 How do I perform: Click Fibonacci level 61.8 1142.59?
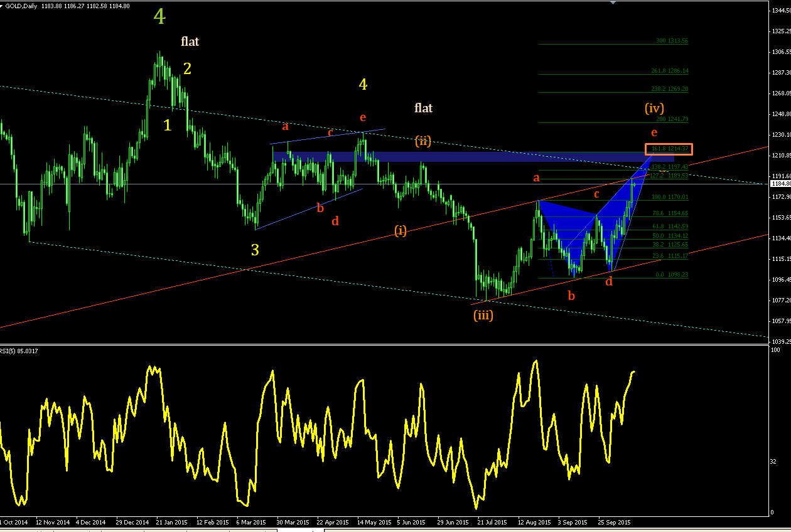tap(671, 226)
